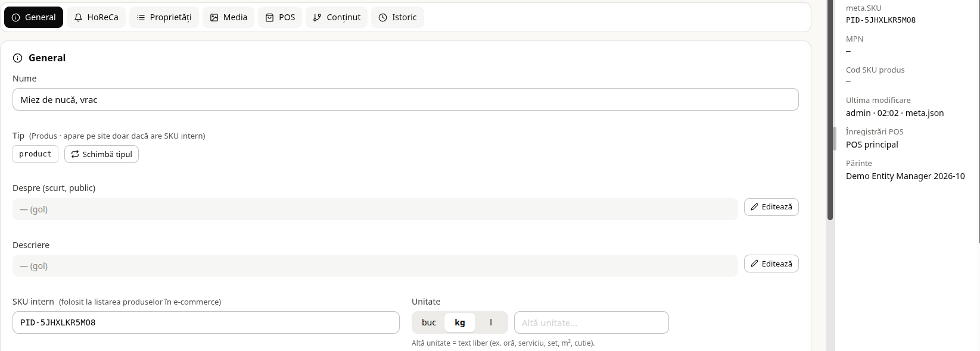Click the vertical scrollbar thumb of the main panel
Screen dimensions: 980x351
pyautogui.click(x=830, y=110)
